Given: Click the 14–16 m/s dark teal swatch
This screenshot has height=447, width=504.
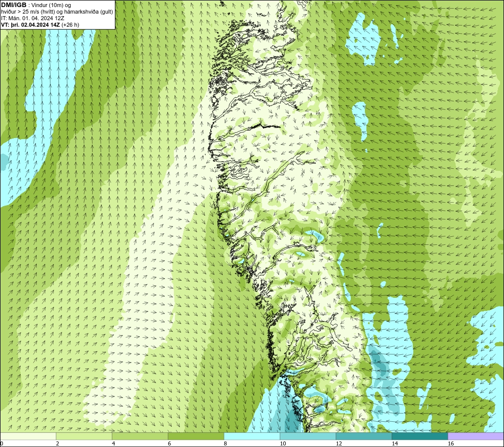Looking at the screenshot, I should click(x=419, y=436).
